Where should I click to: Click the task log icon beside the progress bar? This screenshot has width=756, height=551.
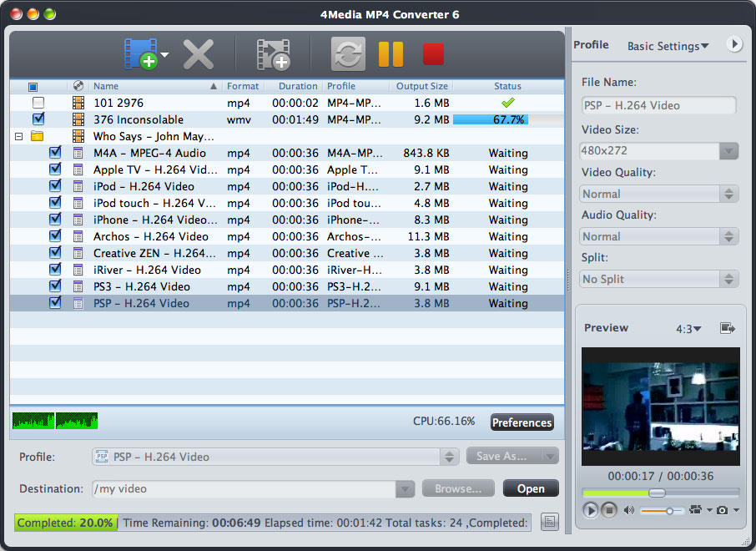click(549, 520)
